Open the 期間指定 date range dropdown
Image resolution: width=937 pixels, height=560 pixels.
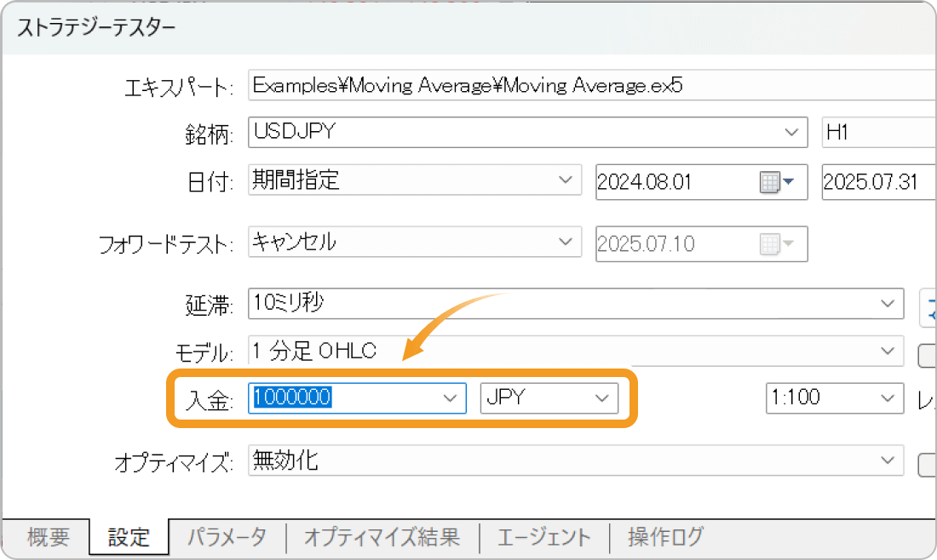(566, 180)
